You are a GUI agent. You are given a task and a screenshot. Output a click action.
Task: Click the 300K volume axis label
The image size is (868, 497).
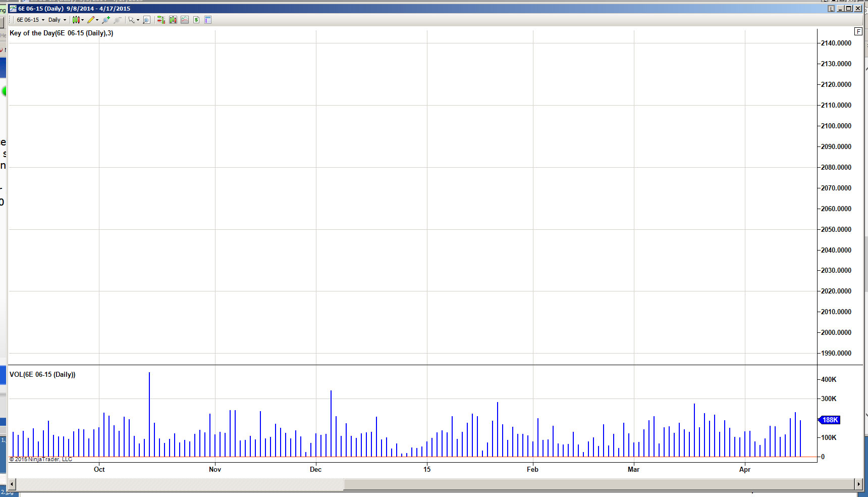click(829, 399)
